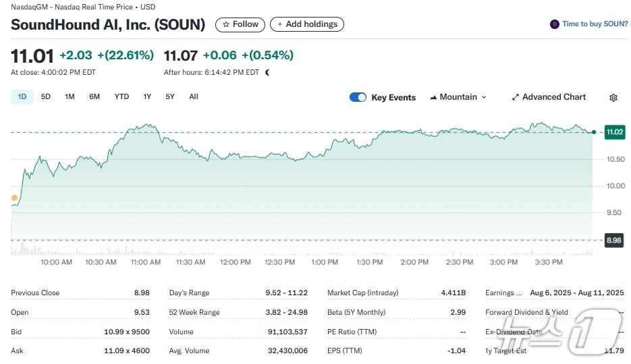This screenshot has height=364, width=631.
Task: Expand the Mountain chart type dropdown
Action: [x=458, y=97]
